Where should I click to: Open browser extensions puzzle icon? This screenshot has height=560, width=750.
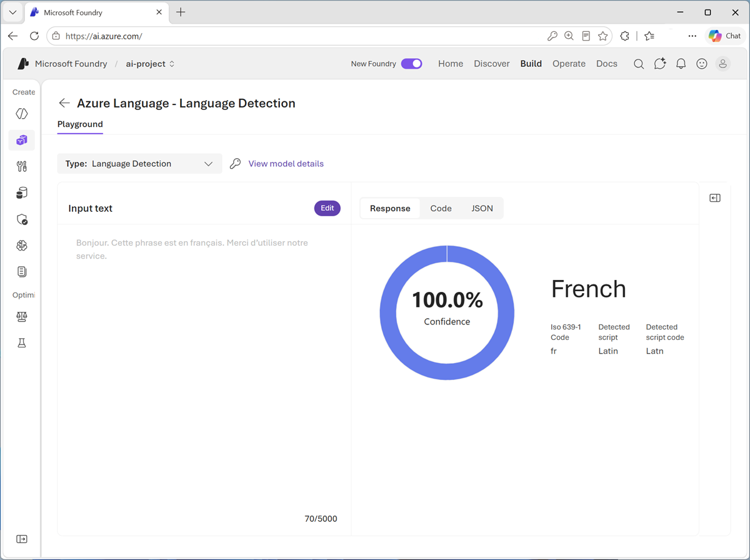click(624, 36)
